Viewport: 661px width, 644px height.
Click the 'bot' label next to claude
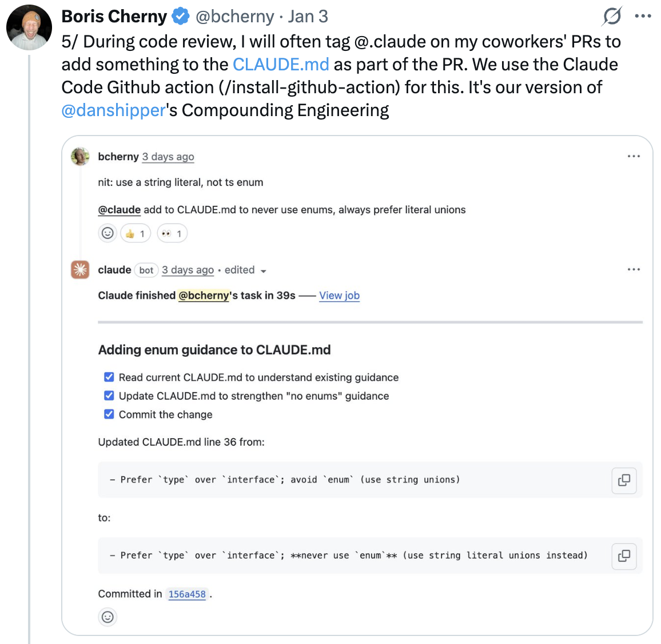146,269
